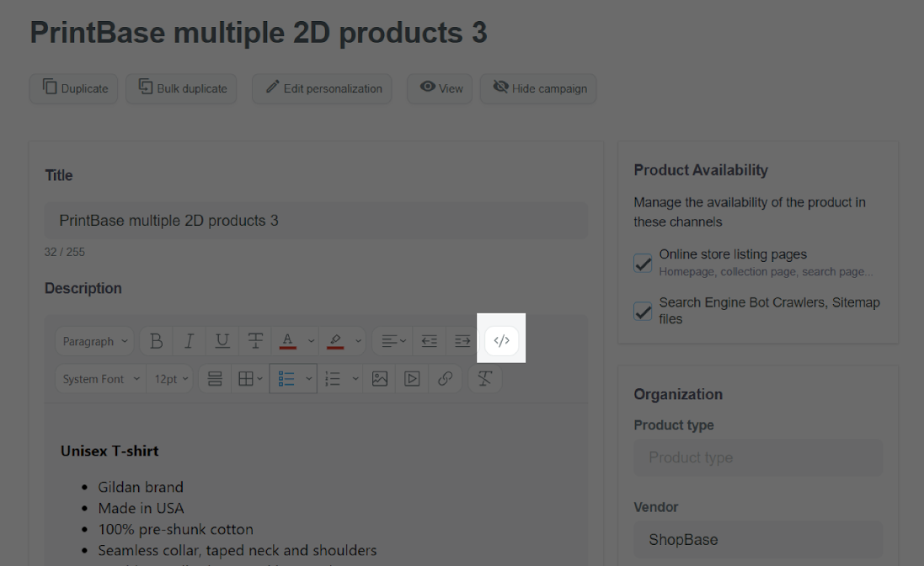
Task: Click the "32 / 255" character counter
Action: pyautogui.click(x=65, y=252)
